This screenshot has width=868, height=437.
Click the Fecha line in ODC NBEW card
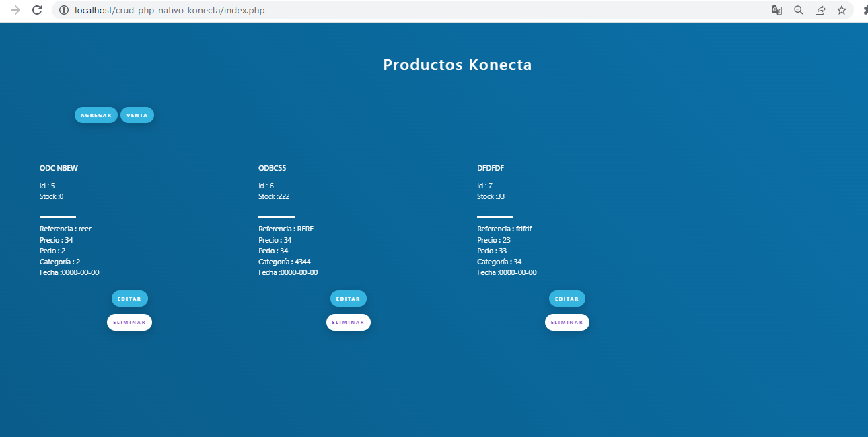tap(69, 272)
